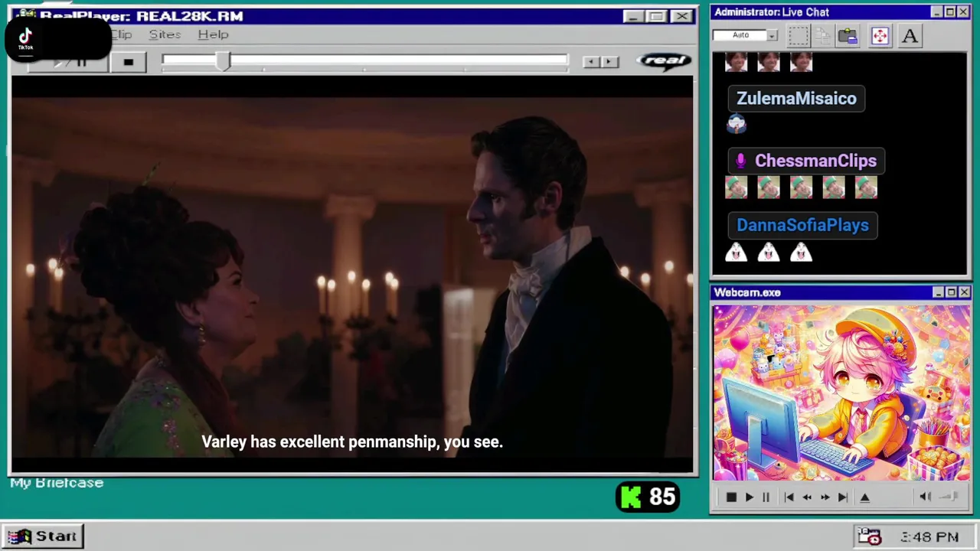The width and height of the screenshot is (980, 551).
Task: Open the Help menu in RealPlayer
Action: coord(213,34)
